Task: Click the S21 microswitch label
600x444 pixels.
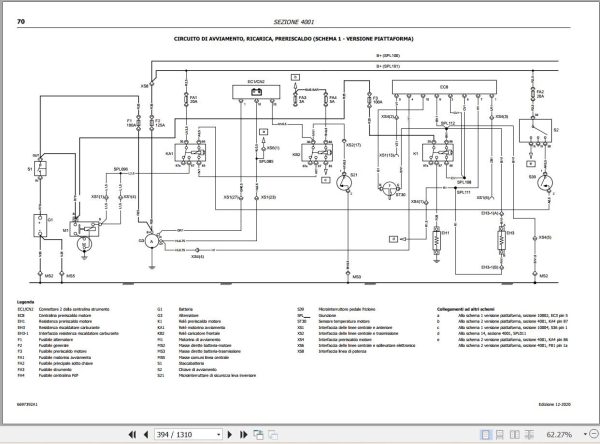Action: (354, 175)
